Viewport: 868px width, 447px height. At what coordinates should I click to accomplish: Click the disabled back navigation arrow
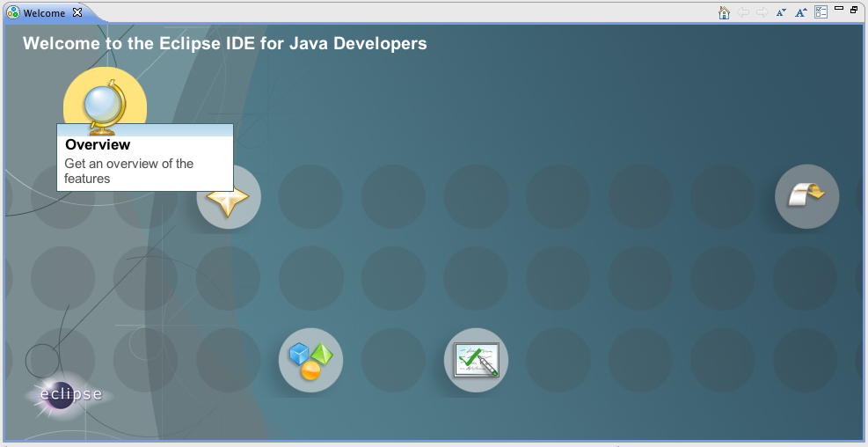743,12
